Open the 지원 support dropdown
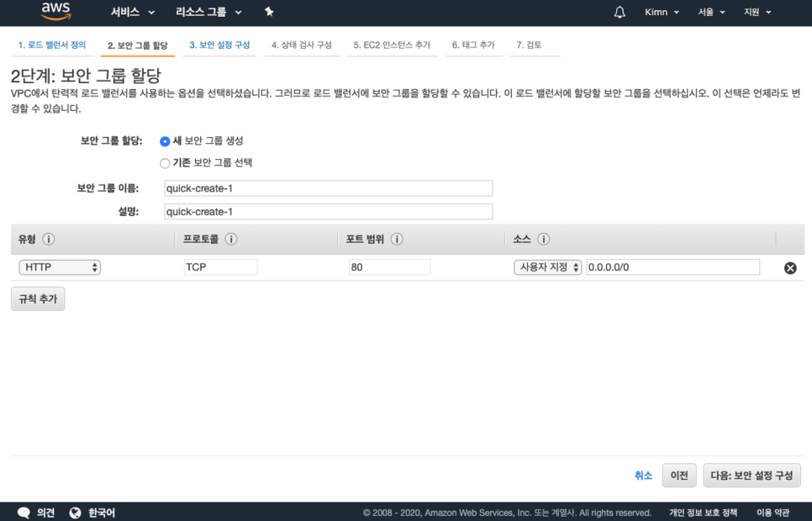Image resolution: width=812 pixels, height=521 pixels. tap(757, 12)
